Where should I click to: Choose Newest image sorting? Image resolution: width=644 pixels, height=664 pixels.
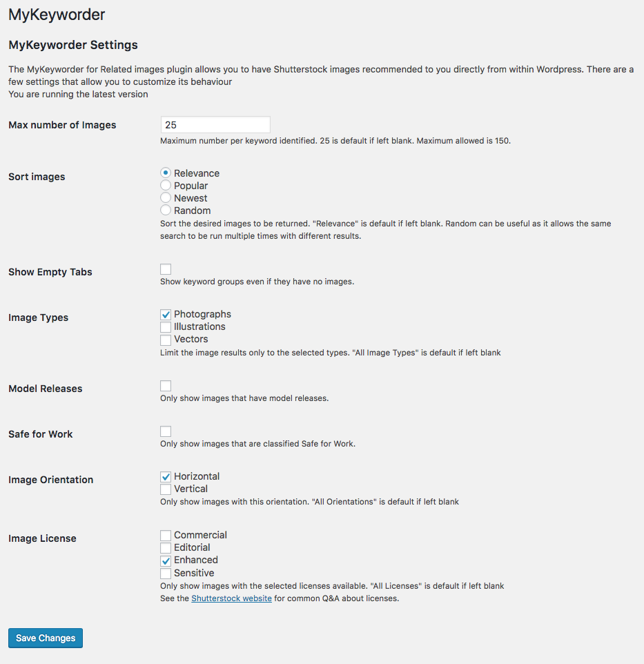point(166,198)
